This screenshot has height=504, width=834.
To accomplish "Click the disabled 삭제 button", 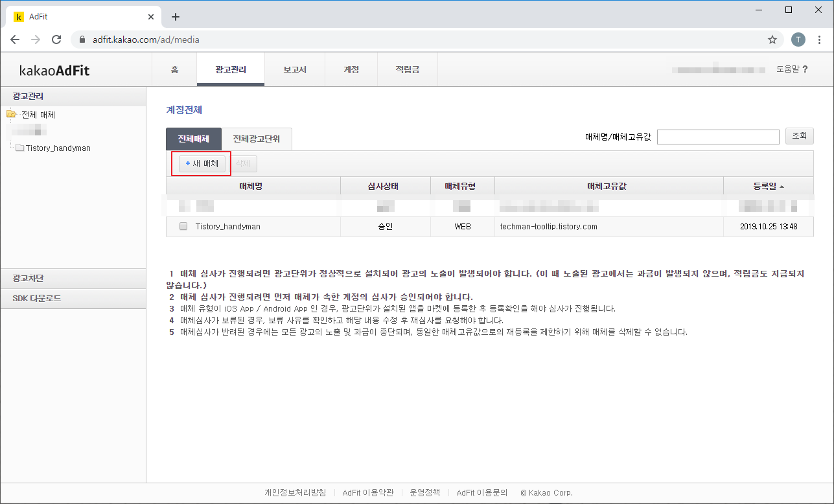I will 242,164.
